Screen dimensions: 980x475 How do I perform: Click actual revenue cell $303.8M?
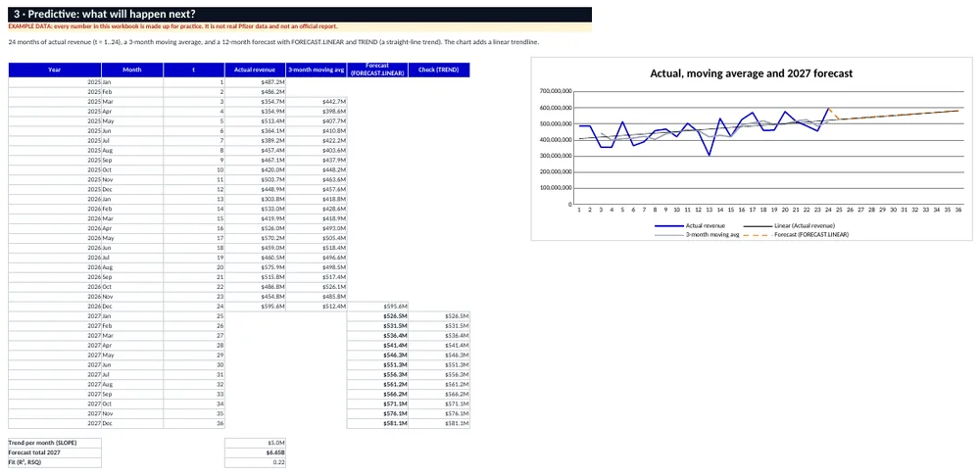pos(255,199)
